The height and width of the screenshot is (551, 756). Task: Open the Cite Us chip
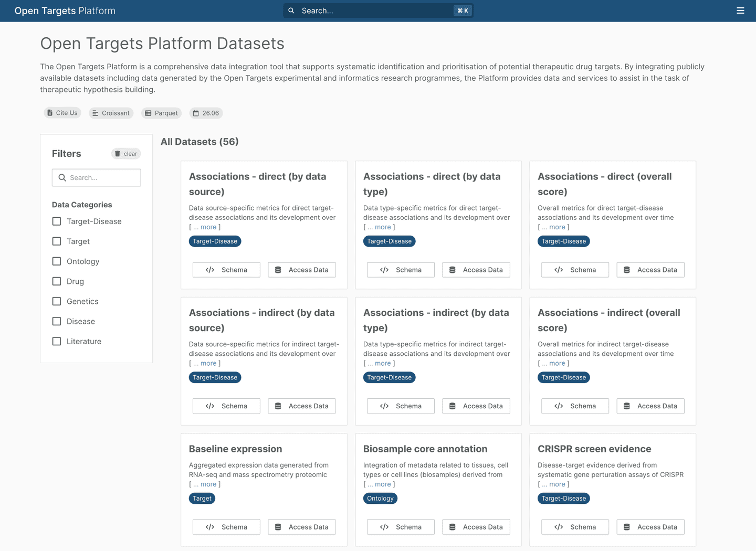pyautogui.click(x=62, y=113)
